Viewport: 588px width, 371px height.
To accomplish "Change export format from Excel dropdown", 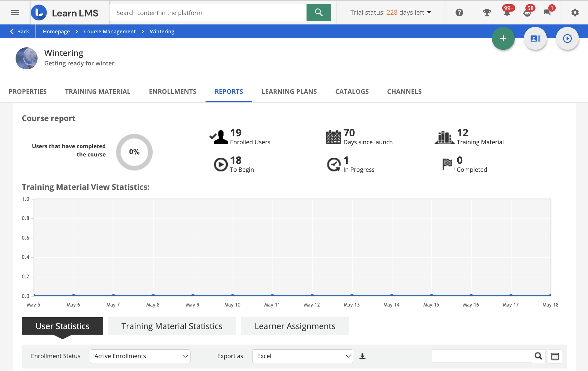I will (x=303, y=356).
